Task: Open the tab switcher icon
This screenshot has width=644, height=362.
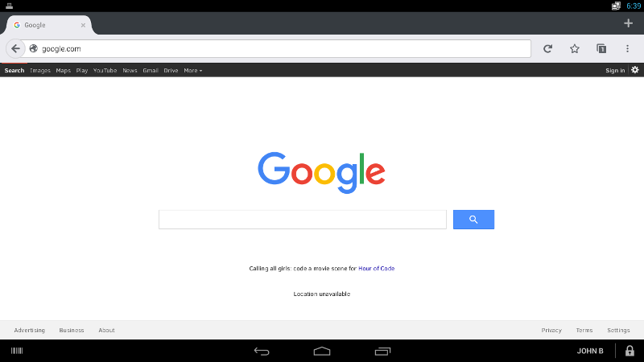Action: tap(601, 49)
